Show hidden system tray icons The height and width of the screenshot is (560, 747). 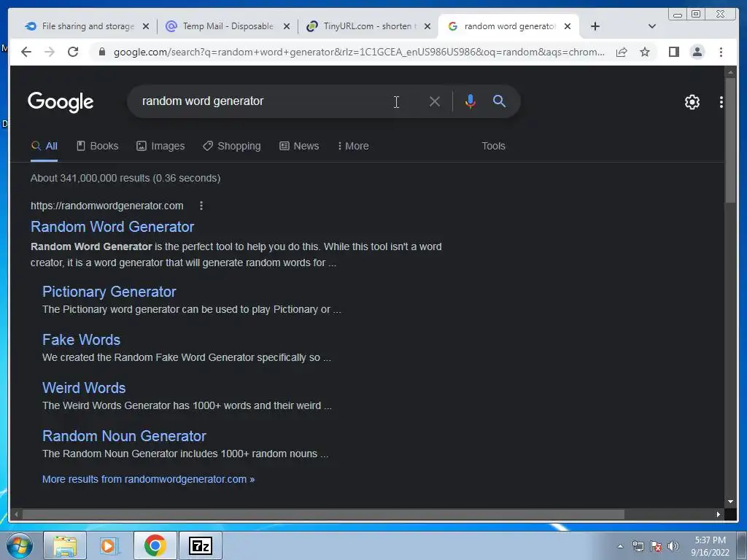click(620, 546)
